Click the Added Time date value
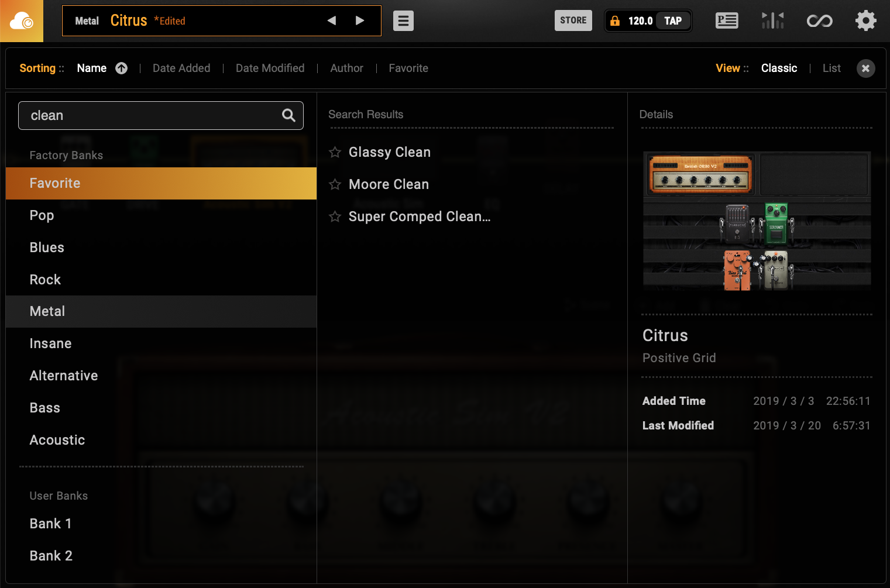Image resolution: width=890 pixels, height=588 pixels. [812, 401]
